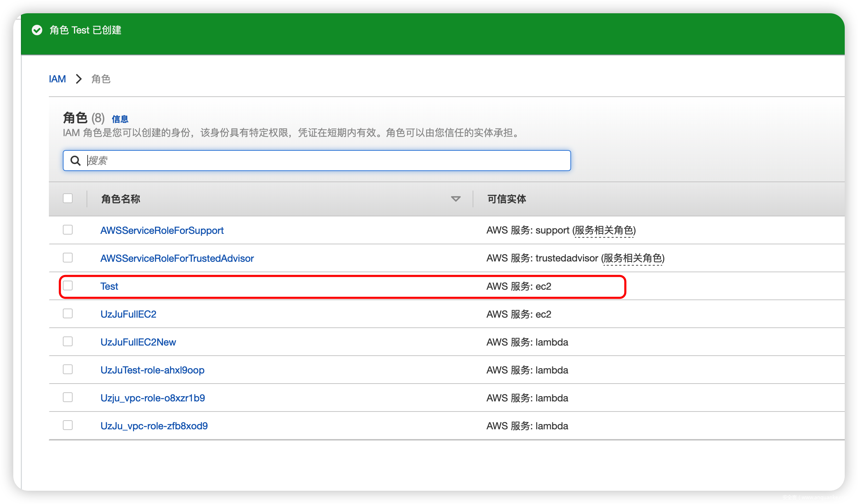
Task: Open Uzju_vpc-role-o8xzr1b9 role
Action: click(x=153, y=398)
